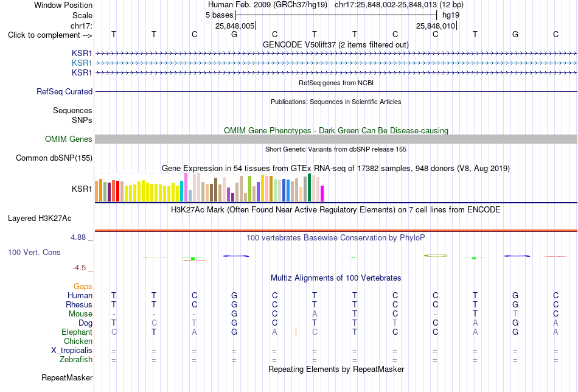Click the 25,848,005 coordinate label
This screenshot has height=392, width=578.
[x=235, y=26]
